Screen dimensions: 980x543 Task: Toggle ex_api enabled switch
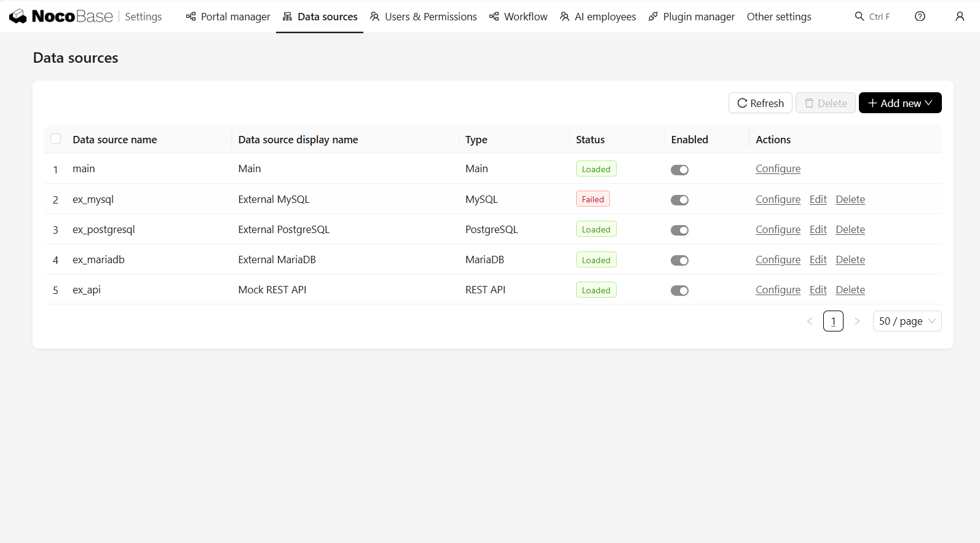[679, 290]
